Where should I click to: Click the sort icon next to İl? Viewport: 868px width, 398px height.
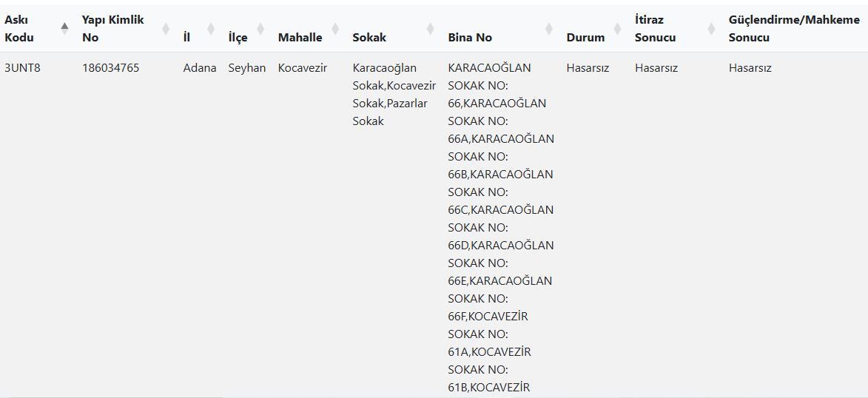(210, 29)
